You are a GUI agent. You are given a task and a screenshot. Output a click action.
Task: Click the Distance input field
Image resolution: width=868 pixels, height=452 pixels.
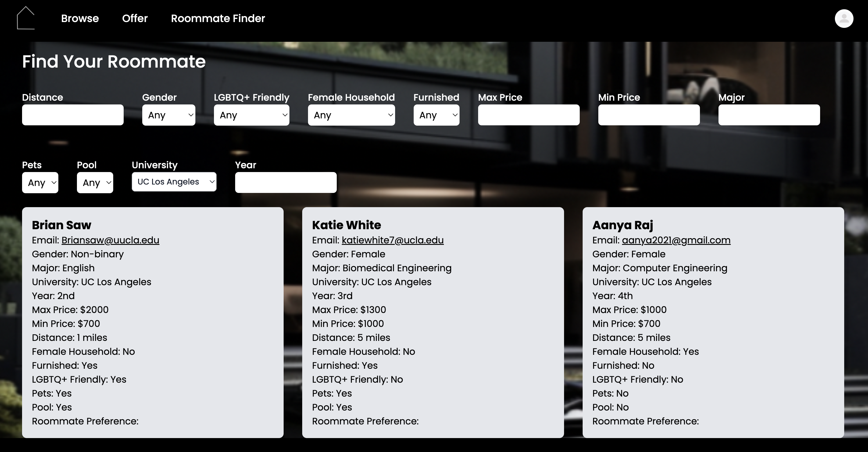click(73, 115)
